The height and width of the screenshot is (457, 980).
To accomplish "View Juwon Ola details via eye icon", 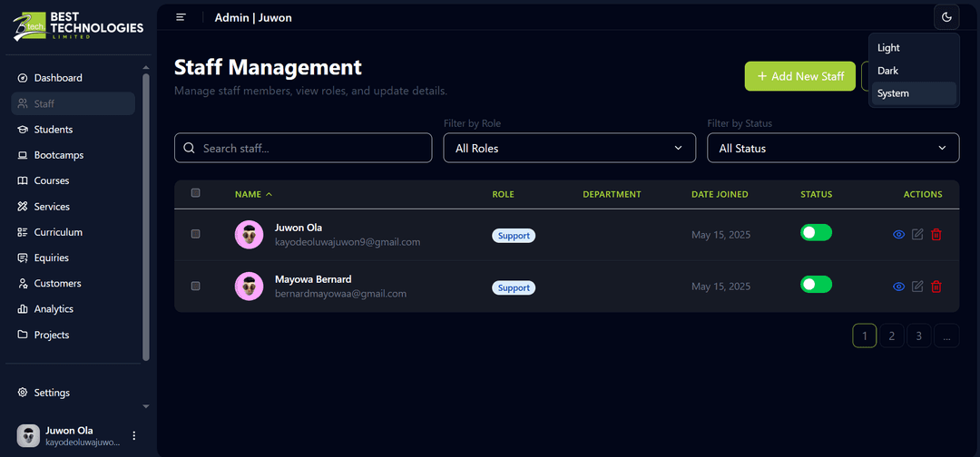I will (898, 235).
